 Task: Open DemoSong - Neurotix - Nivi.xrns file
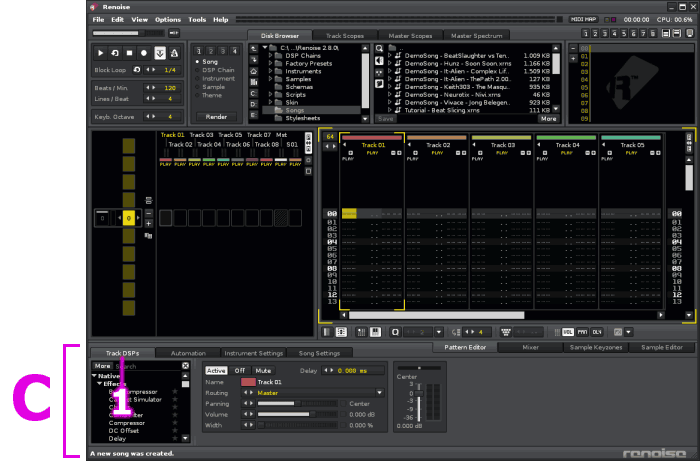pos(452,95)
